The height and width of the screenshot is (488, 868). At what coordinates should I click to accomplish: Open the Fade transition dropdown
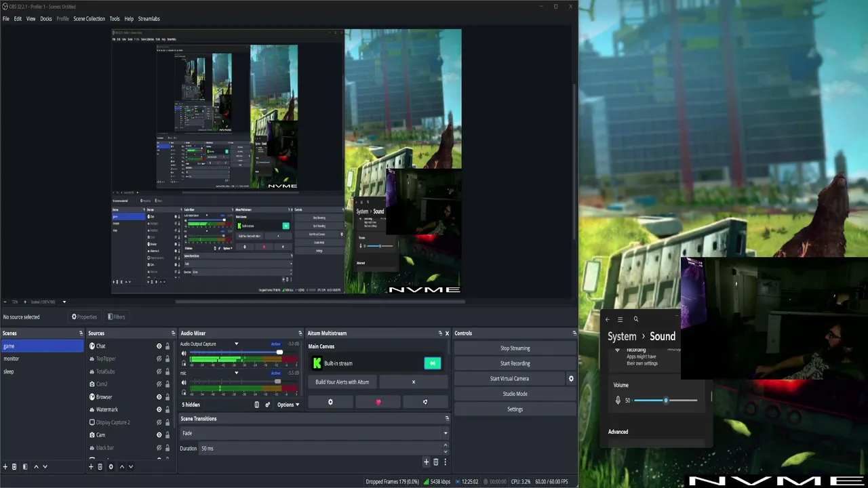pyautogui.click(x=314, y=433)
